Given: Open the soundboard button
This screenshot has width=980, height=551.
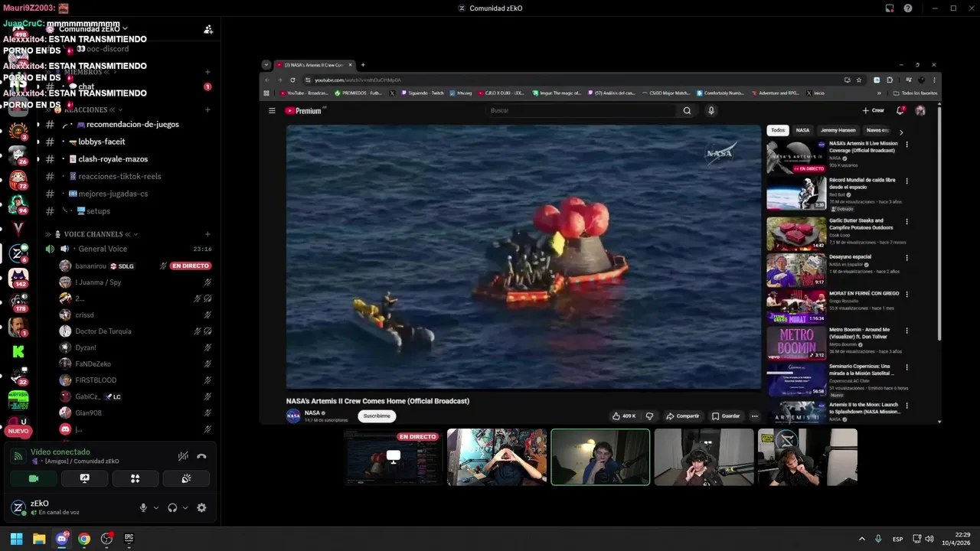Looking at the screenshot, I should coord(186,478).
